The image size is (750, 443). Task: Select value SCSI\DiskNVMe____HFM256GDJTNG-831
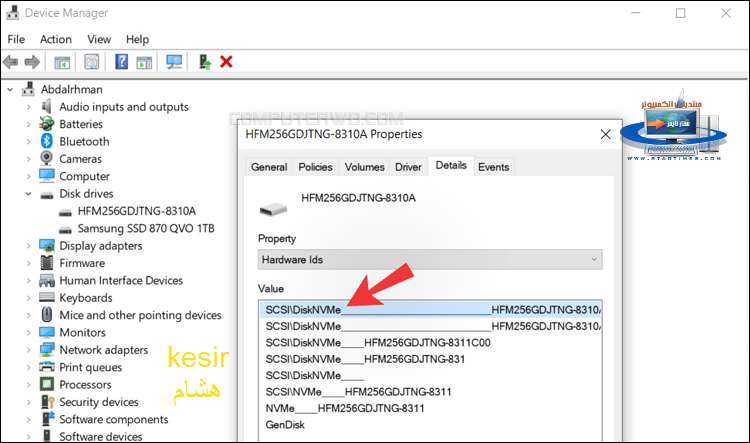(365, 359)
